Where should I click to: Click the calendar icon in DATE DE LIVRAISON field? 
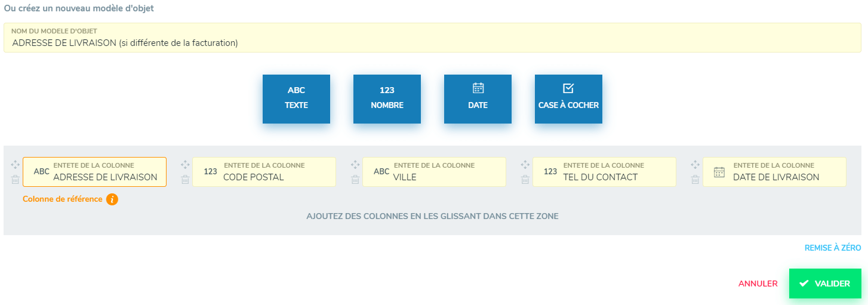click(719, 172)
